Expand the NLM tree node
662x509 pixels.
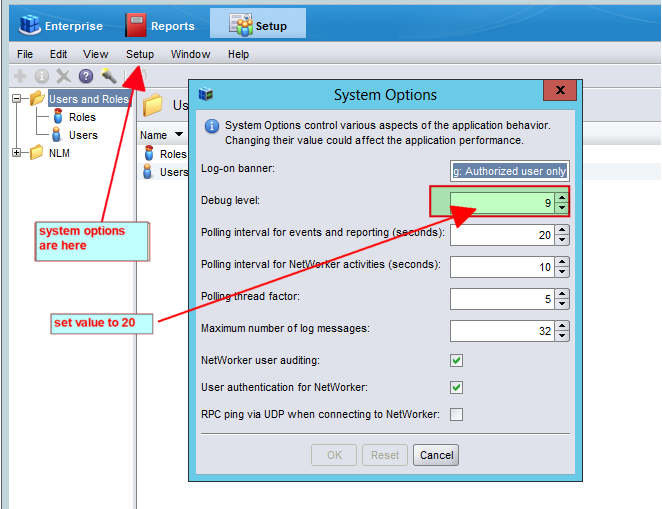tap(16, 153)
